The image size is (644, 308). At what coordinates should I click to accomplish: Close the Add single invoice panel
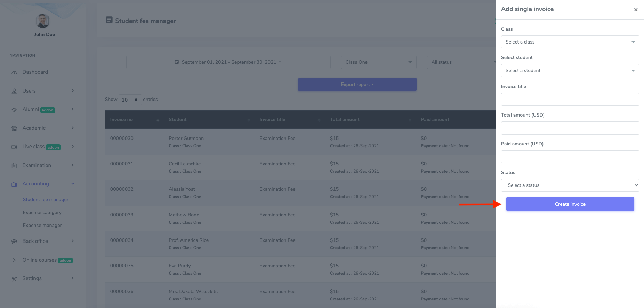636,10
